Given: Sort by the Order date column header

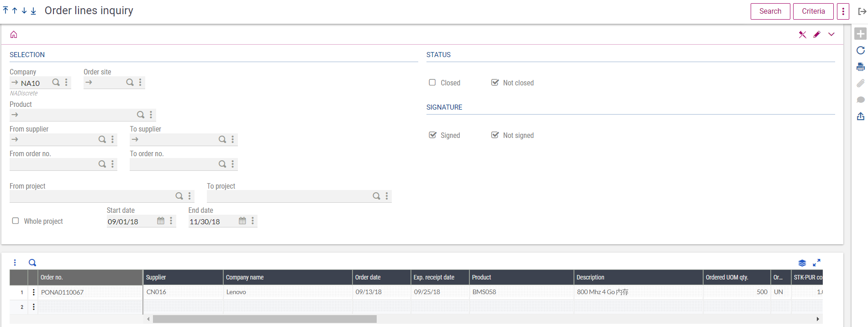Looking at the screenshot, I should [x=381, y=277].
